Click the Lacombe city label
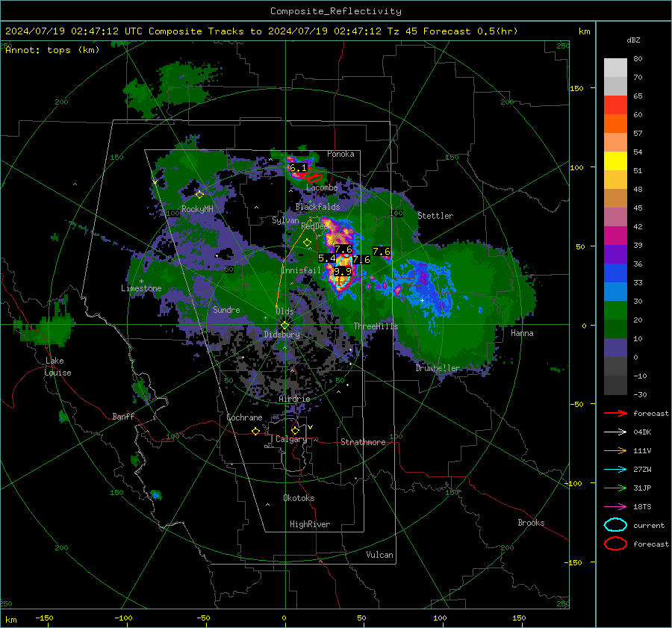 point(322,187)
